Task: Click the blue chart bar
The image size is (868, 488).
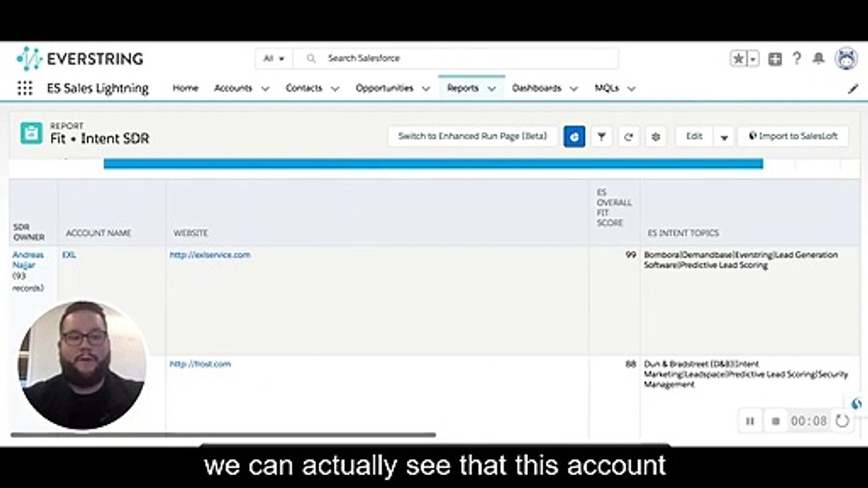Action: 433,163
